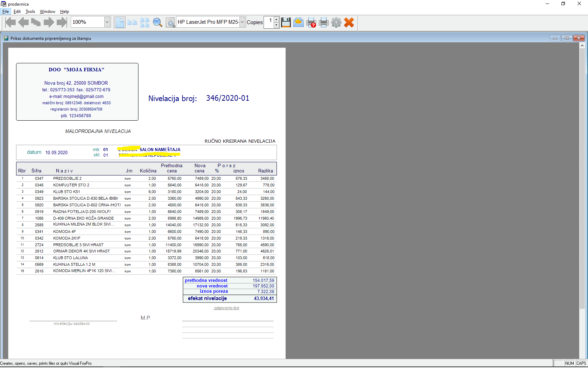Screen dimensions: 588x377
Task: Jump to last page arrow
Action: (x=62, y=22)
